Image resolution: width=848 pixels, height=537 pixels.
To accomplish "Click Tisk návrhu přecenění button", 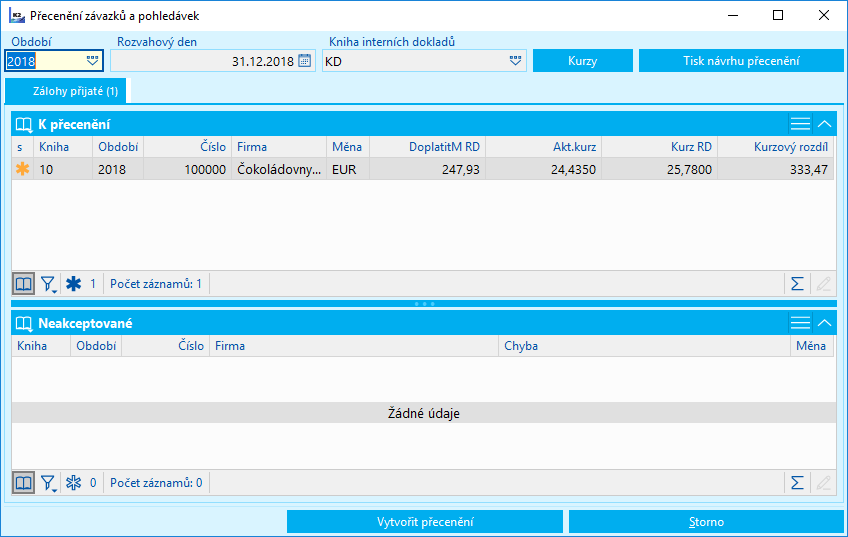I will coord(741,61).
